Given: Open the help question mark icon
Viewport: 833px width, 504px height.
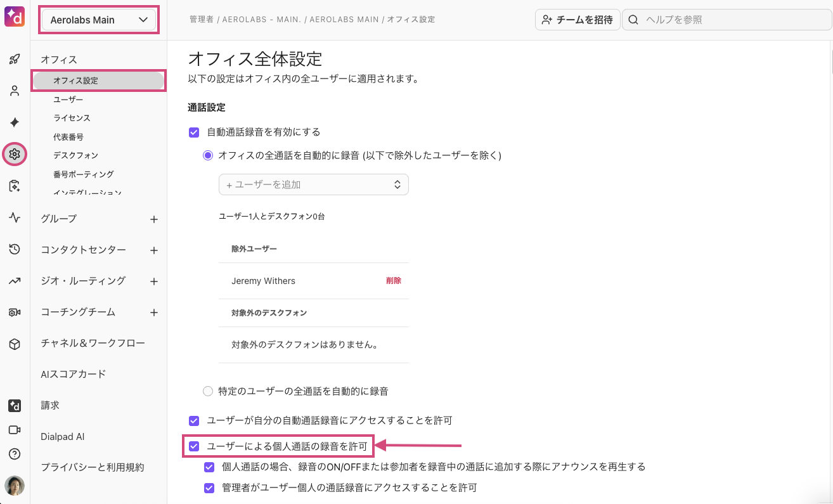Looking at the screenshot, I should pos(14,454).
